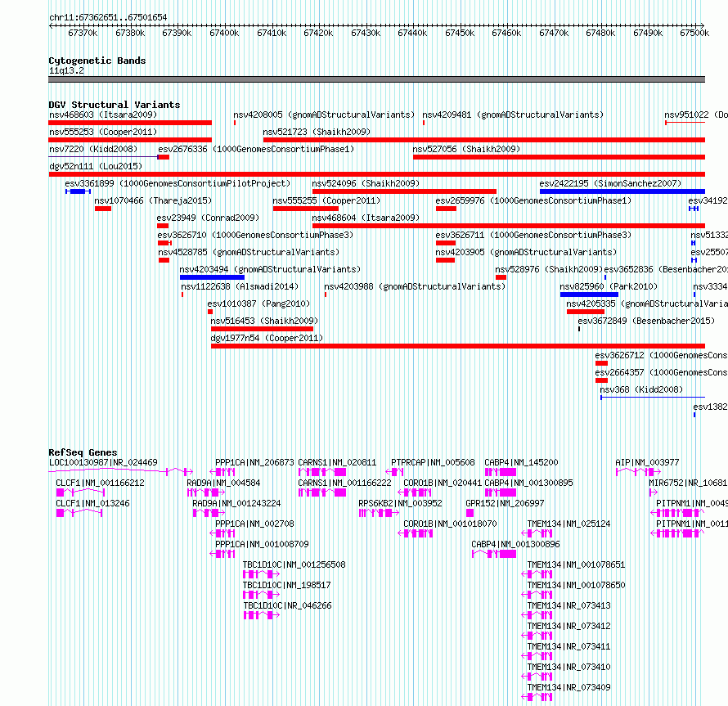The height and width of the screenshot is (706, 728).
Task: Click the esv2659976 1000Genomes Phase1 label
Action: tap(533, 200)
